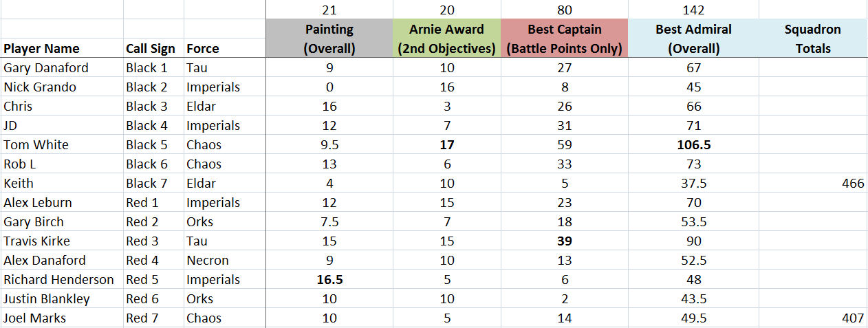Click the Travis Kirke name cell
Image resolution: width=868 pixels, height=328 pixels.
click(36, 241)
